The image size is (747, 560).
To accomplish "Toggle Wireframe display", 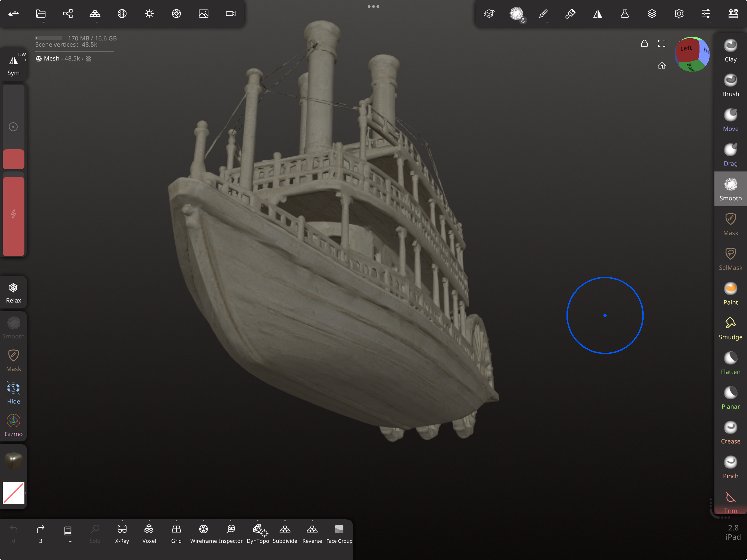I will pos(203,534).
